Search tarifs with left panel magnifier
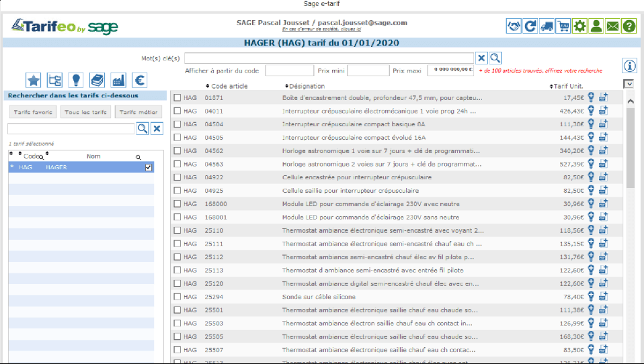The image size is (644, 364). (143, 128)
